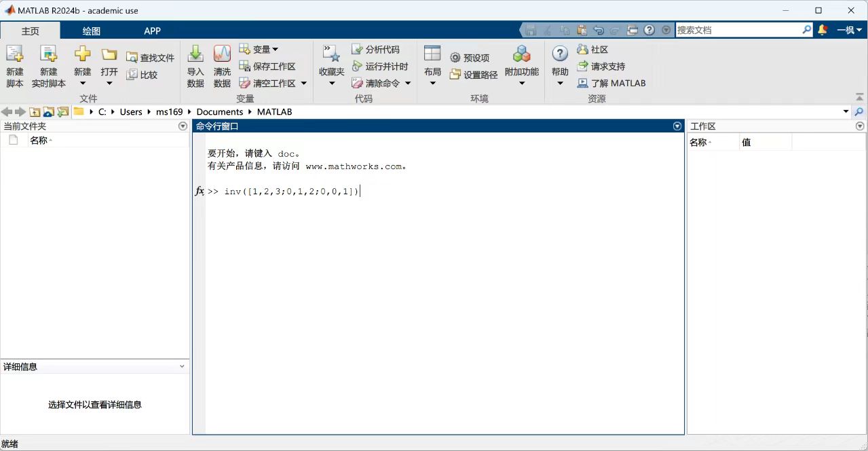The width and height of the screenshot is (868, 451).
Task: Click the 布局 (Layout) icon
Action: [x=432, y=54]
